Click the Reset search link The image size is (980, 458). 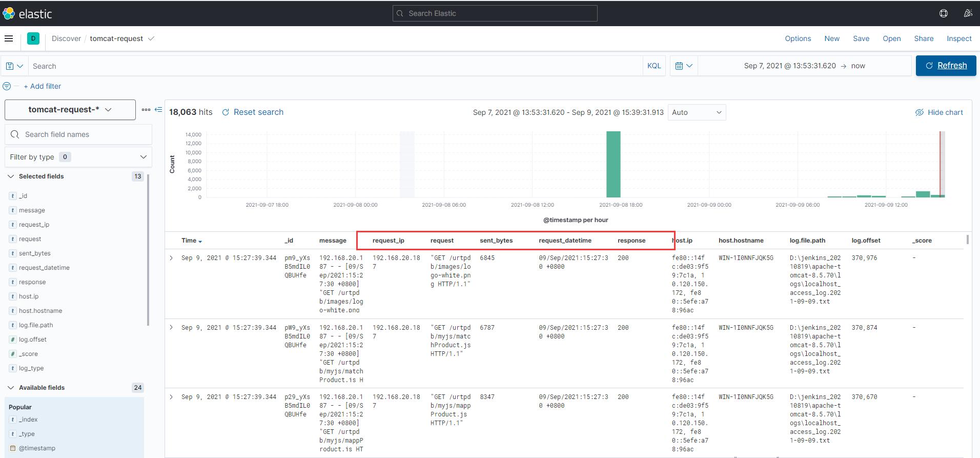(x=253, y=112)
